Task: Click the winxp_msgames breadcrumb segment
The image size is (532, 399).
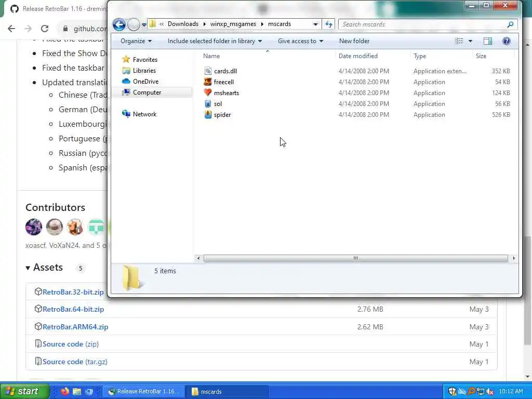Action: [233, 24]
